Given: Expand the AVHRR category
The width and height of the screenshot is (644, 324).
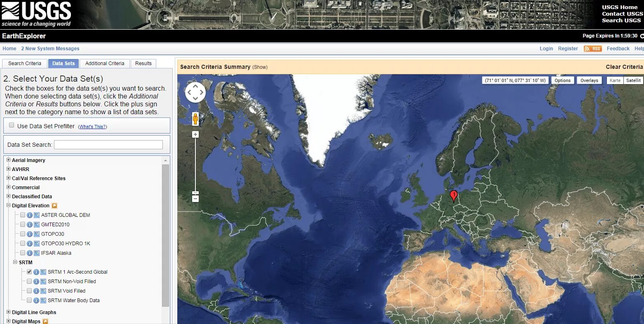Looking at the screenshot, I should pyautogui.click(x=9, y=169).
